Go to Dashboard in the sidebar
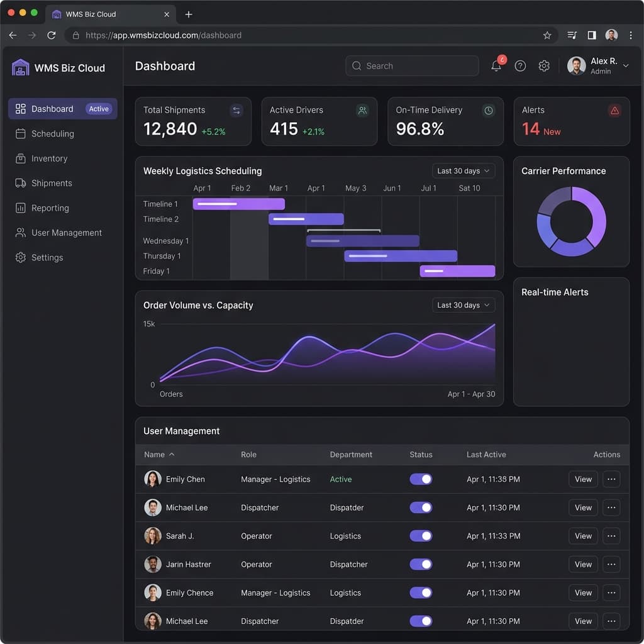The image size is (644, 644). point(63,109)
